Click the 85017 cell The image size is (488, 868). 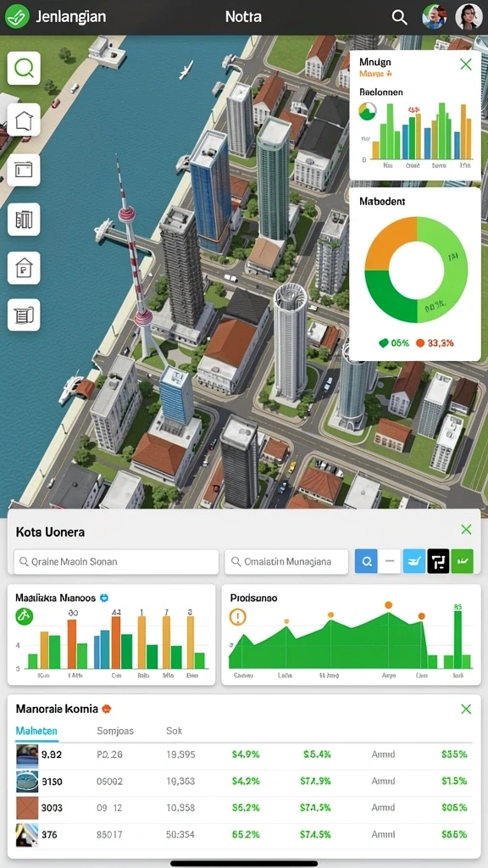click(x=109, y=834)
